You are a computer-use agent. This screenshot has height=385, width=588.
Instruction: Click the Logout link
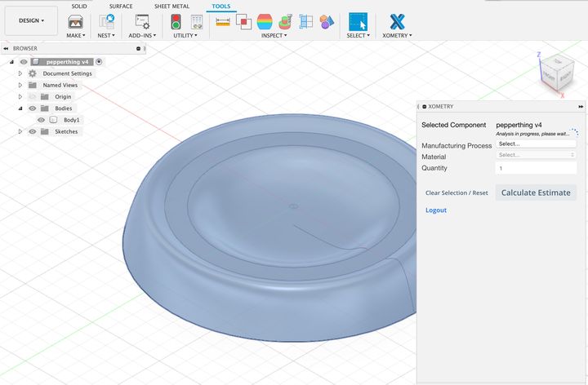[x=436, y=210]
